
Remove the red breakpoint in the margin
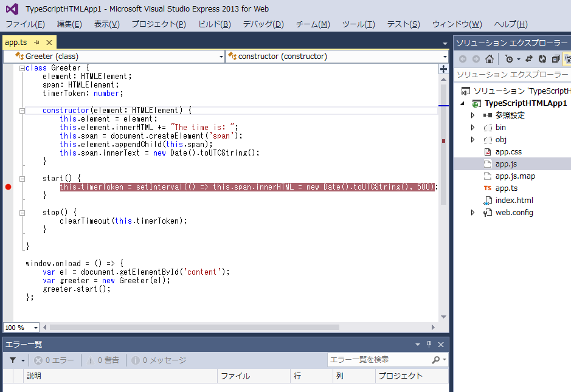(x=9, y=187)
